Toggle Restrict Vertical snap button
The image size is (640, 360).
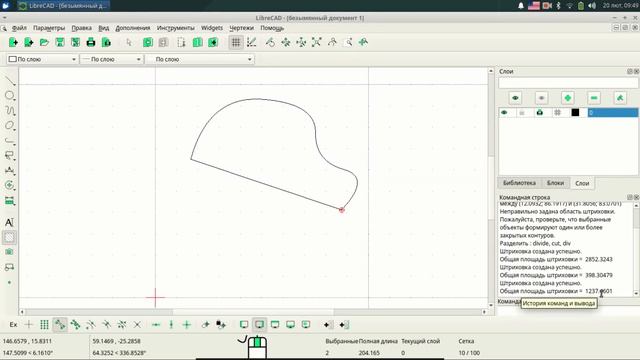171,325
